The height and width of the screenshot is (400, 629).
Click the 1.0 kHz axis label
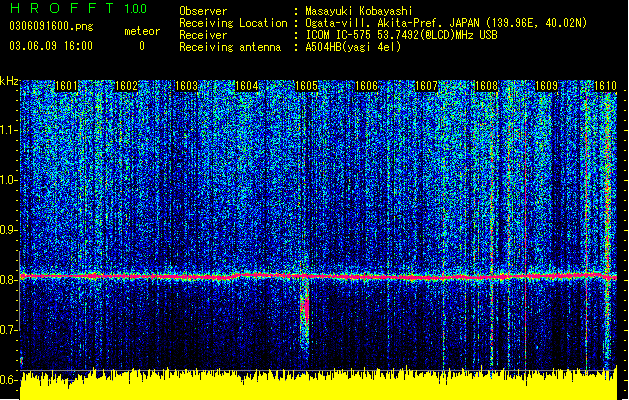pos(9,181)
